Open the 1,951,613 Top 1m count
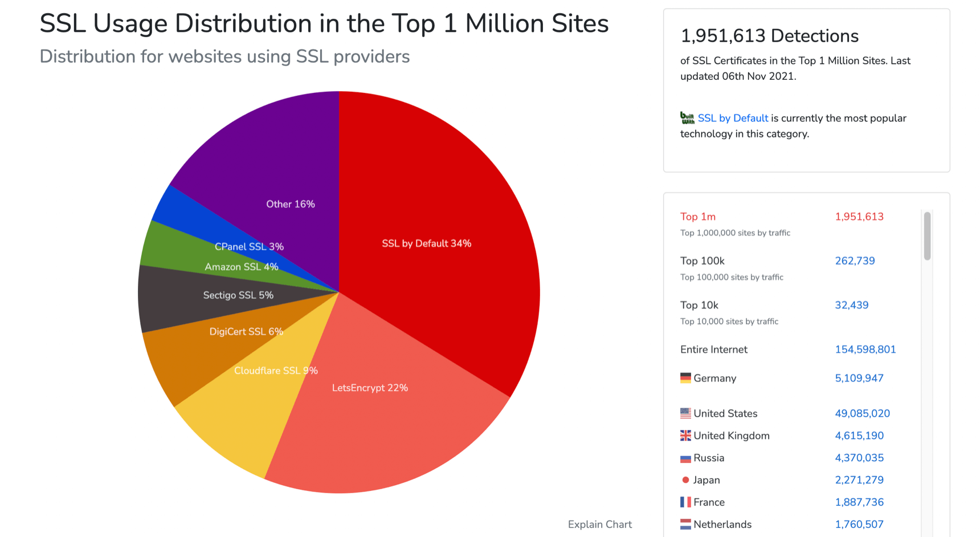The width and height of the screenshot is (980, 537). click(x=859, y=217)
